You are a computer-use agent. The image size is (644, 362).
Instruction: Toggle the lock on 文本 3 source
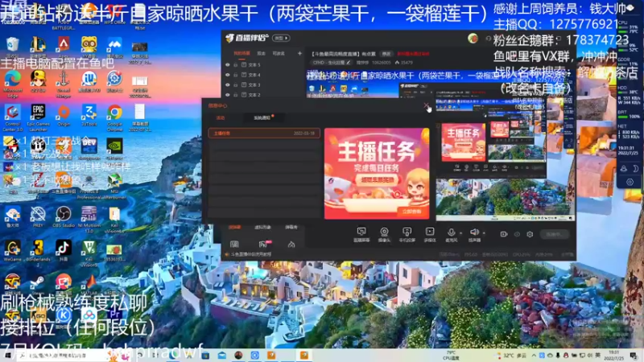(235, 85)
